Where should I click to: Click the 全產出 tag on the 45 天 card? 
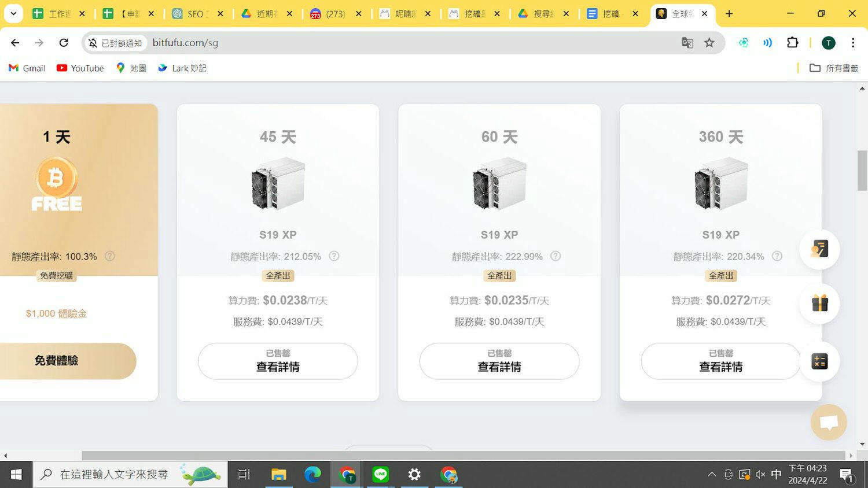[x=278, y=276]
